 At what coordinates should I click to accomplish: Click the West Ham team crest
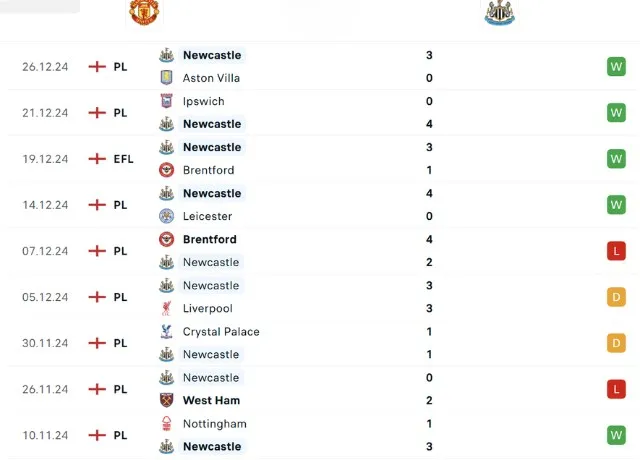166,401
